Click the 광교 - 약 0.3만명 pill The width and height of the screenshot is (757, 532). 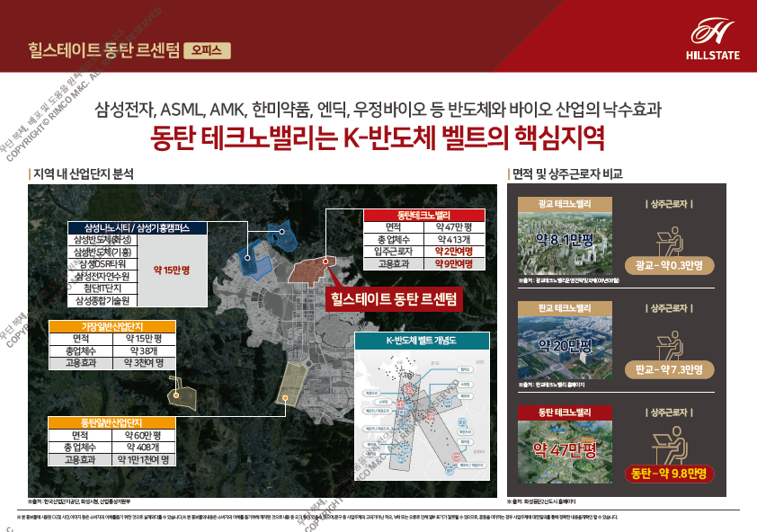click(x=669, y=265)
